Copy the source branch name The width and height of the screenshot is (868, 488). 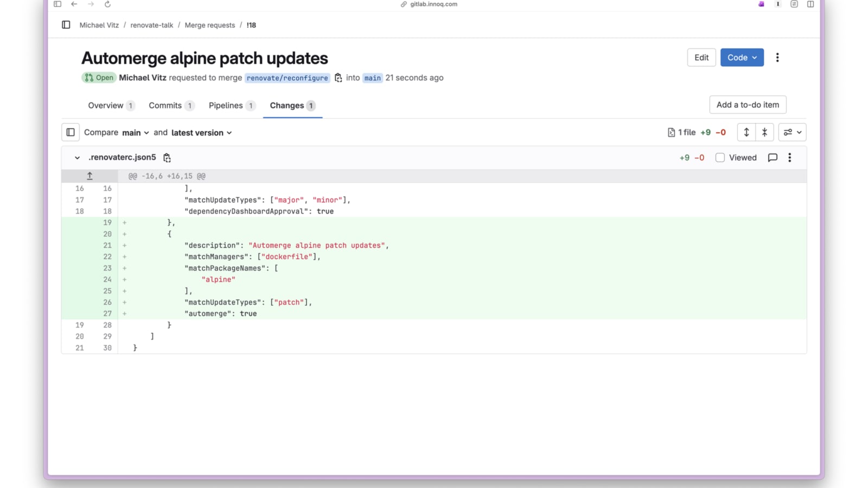pyautogui.click(x=338, y=78)
